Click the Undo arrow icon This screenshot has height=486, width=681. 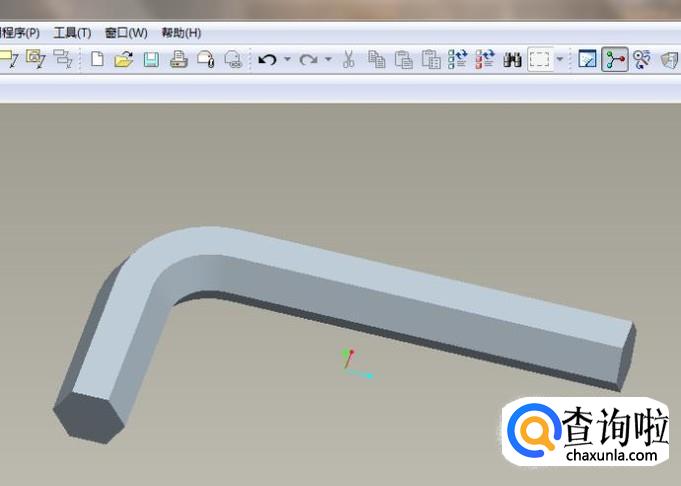(266, 60)
